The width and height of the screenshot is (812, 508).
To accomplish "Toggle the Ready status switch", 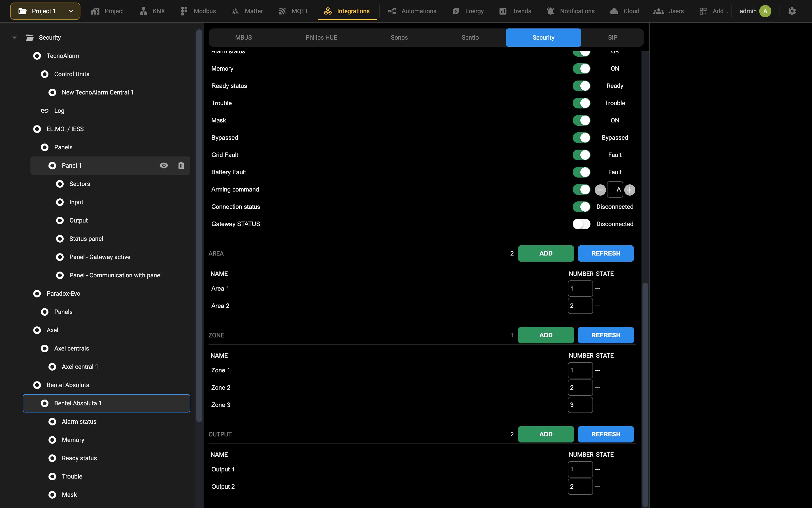I will [581, 86].
